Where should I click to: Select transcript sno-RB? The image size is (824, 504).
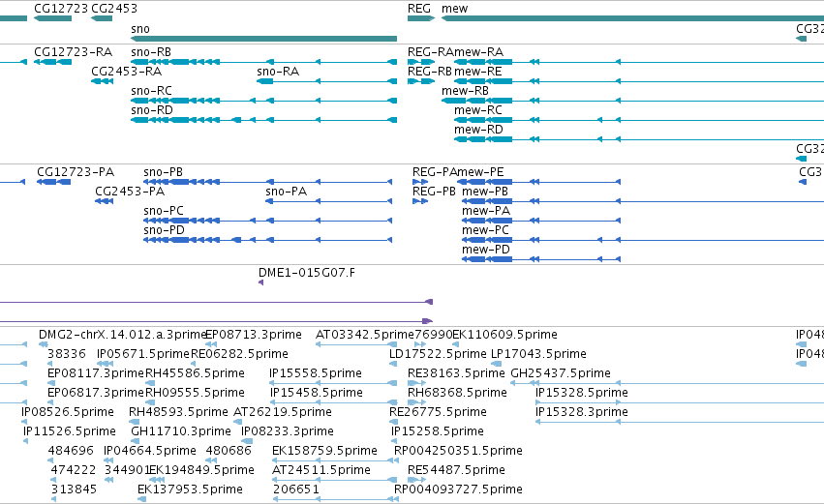[x=263, y=62]
